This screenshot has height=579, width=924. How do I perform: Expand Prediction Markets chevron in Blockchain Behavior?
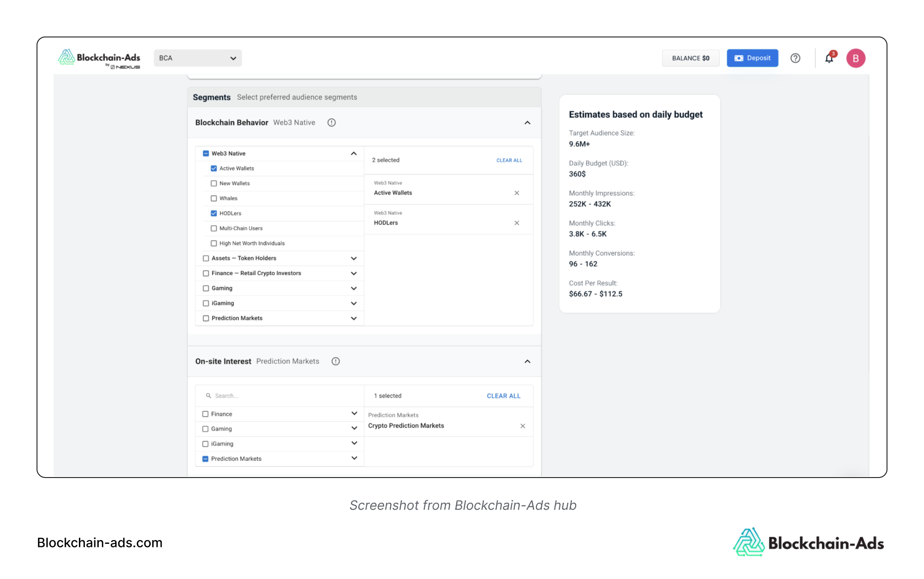point(354,318)
